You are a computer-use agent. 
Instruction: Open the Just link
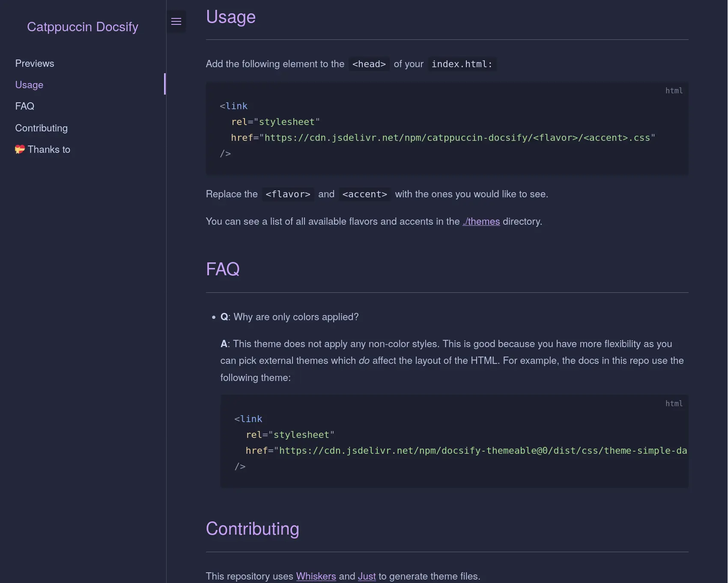pos(367,576)
